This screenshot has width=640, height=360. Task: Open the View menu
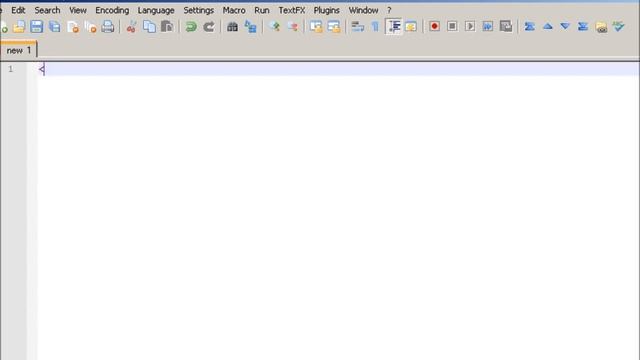[78, 10]
